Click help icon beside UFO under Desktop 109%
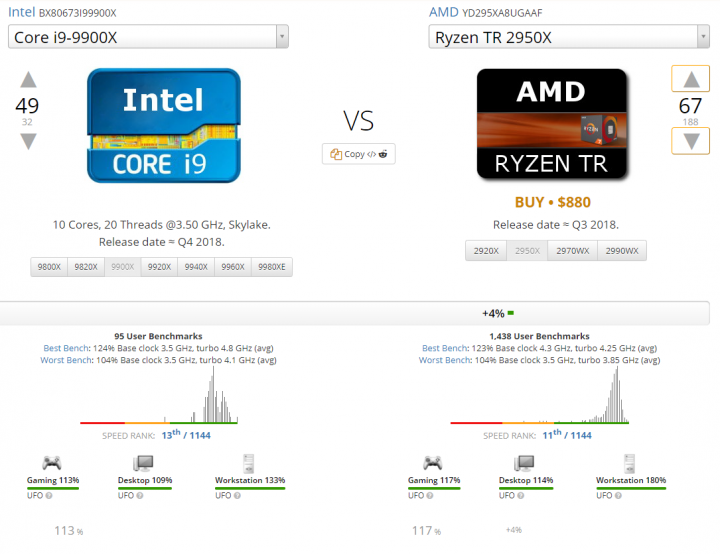Viewport: 720px width, 554px height. [140, 496]
